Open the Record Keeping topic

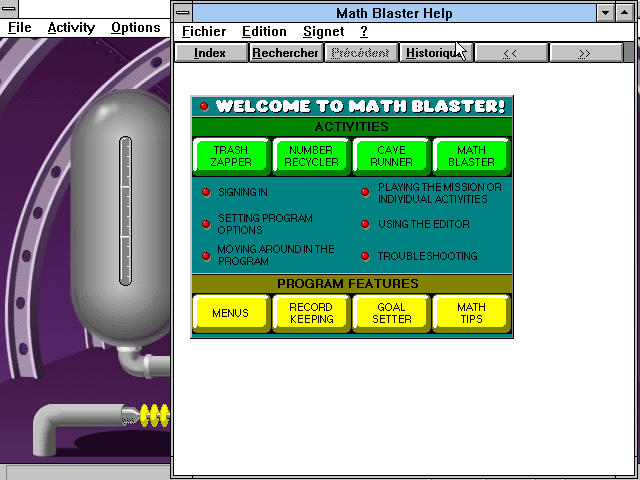tap(311, 313)
